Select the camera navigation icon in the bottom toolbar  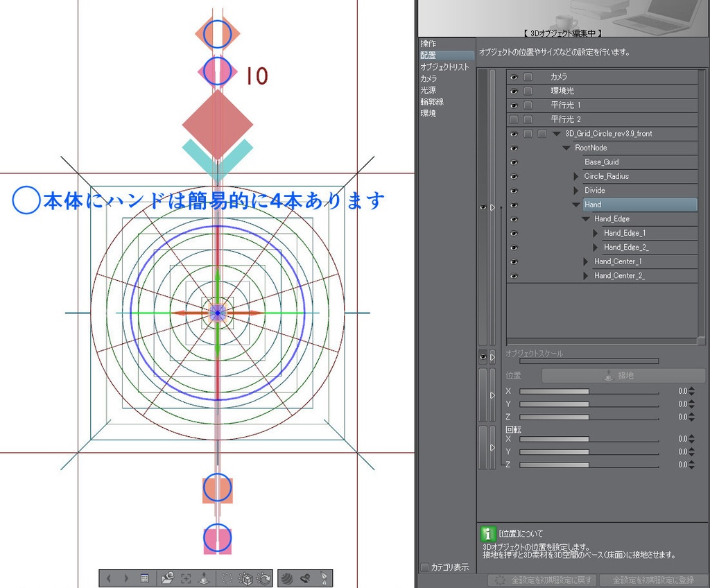169,578
